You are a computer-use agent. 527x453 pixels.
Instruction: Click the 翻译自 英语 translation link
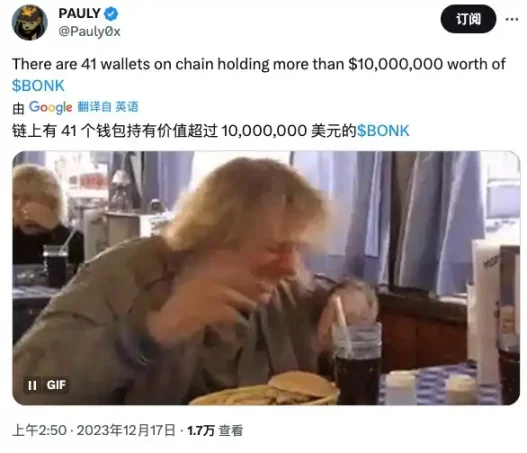(x=108, y=107)
